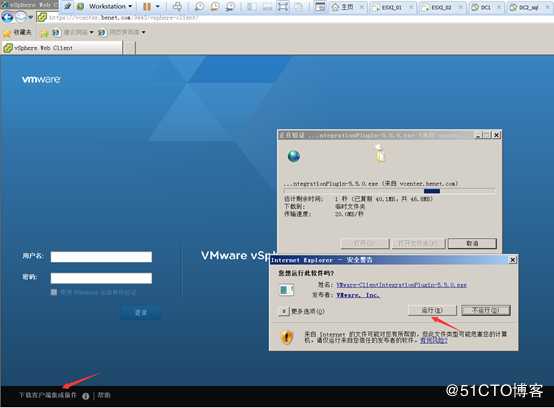Cancel the file download dialog
Screen dimensions: 554x408
point(472,243)
